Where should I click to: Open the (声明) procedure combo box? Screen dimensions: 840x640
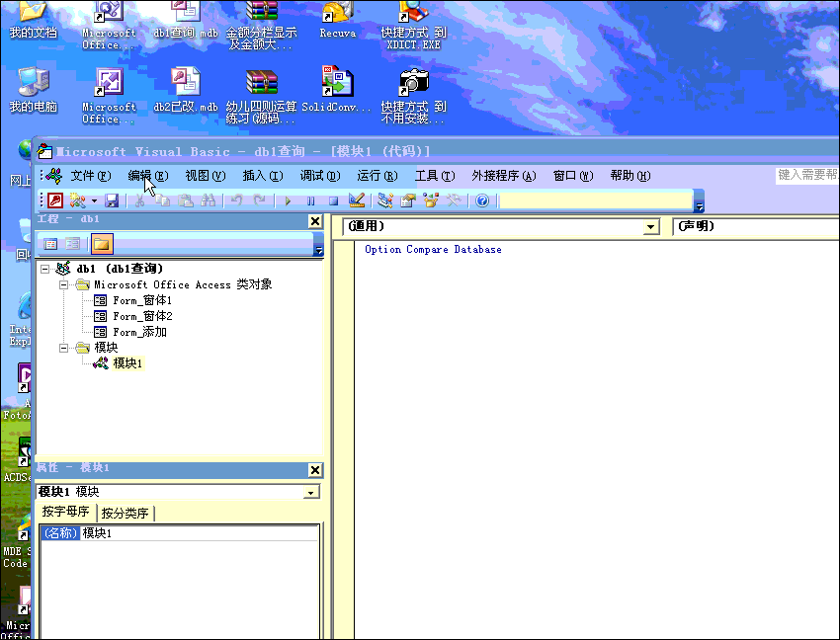(x=756, y=226)
